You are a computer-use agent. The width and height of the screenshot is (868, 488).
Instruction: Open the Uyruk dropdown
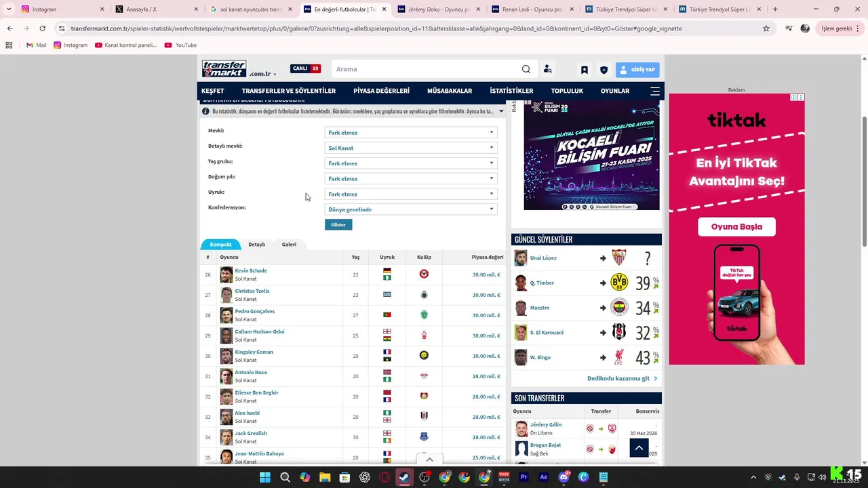point(411,194)
